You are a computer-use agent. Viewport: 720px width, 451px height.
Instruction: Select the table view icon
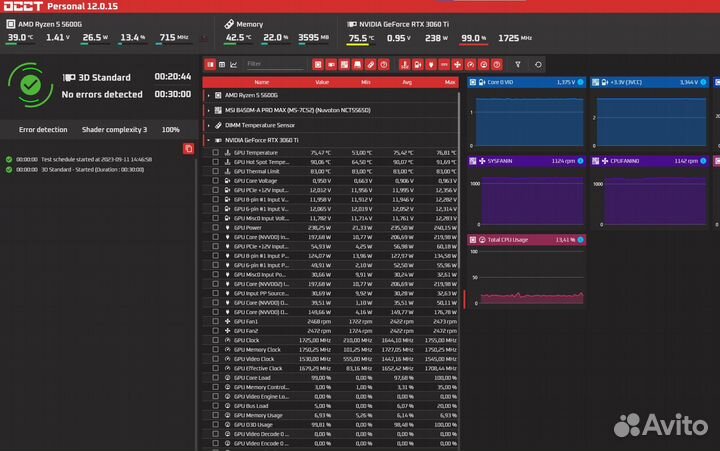point(221,64)
